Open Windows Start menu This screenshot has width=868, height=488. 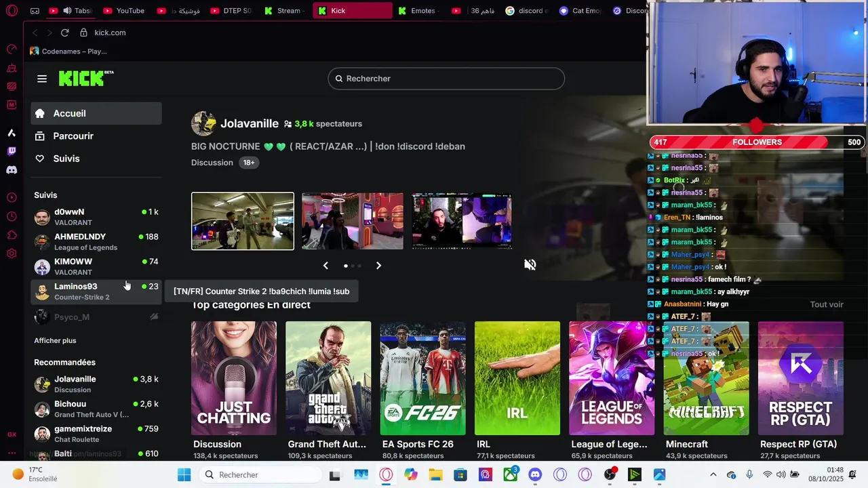[x=184, y=474]
